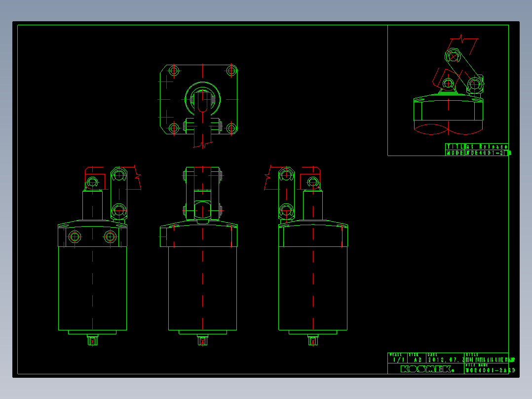This screenshot has width=532, height=399.
Task: Click the model number 'WCE4001-2' in inset
Action: pos(485,153)
